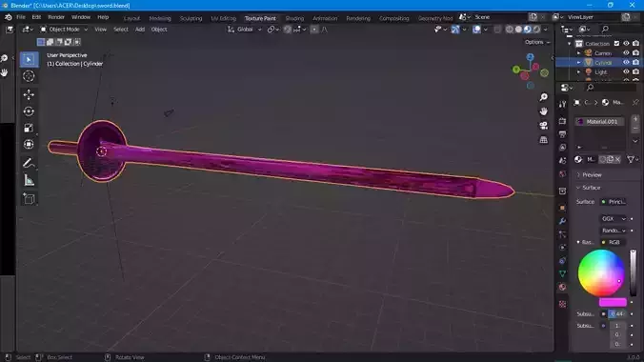The image size is (644, 362).
Task: Open the Material properties tab
Action: point(562,287)
